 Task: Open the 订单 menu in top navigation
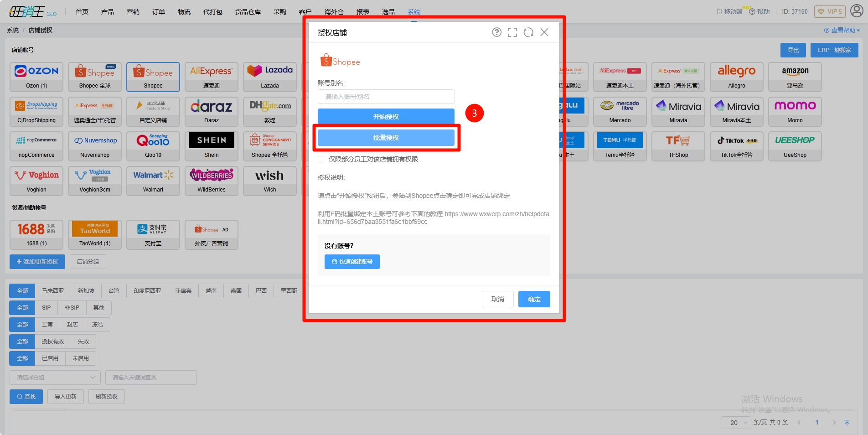pos(159,12)
